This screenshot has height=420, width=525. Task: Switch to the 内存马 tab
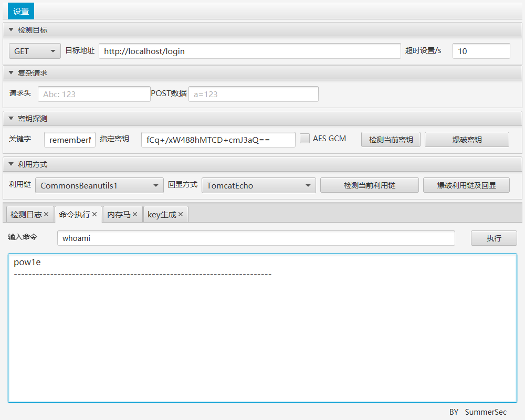pyautogui.click(x=119, y=215)
